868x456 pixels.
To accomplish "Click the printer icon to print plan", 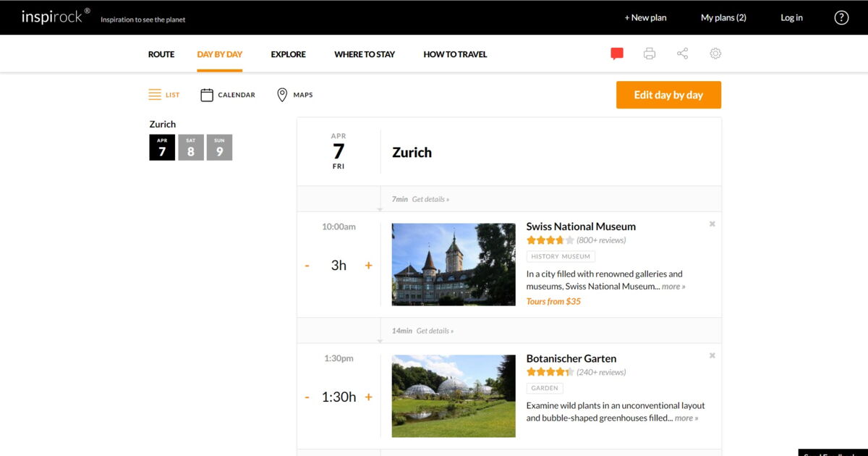I will 650,54.
